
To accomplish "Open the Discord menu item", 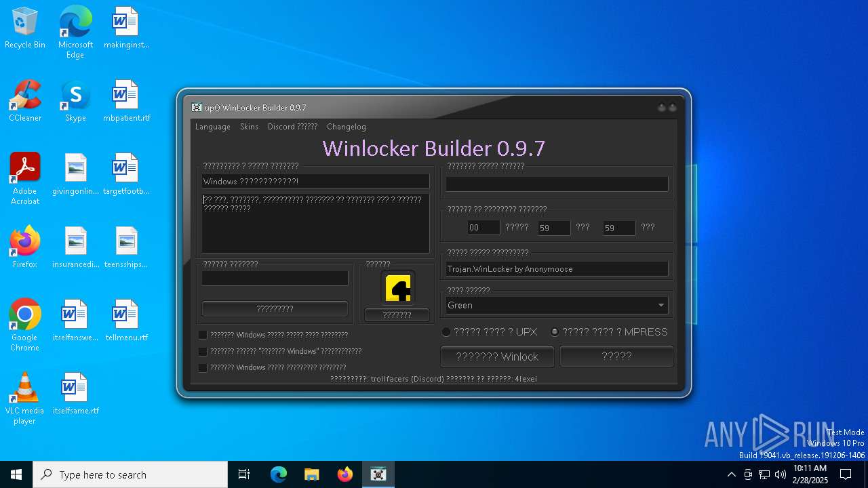I will coord(292,127).
